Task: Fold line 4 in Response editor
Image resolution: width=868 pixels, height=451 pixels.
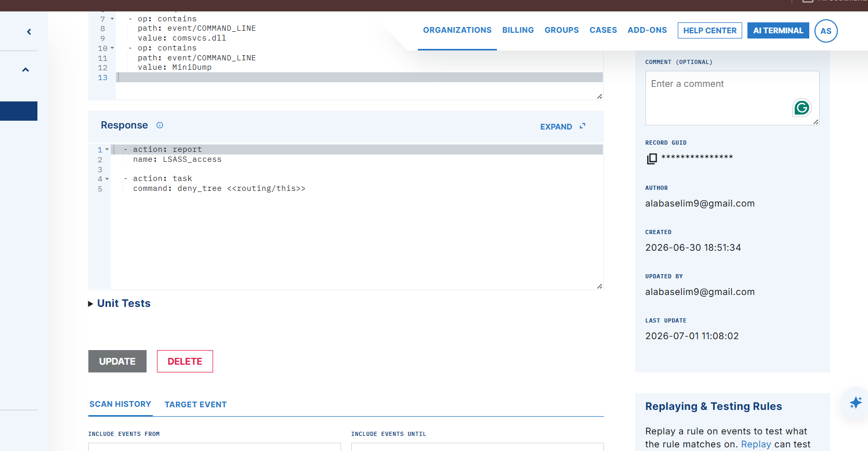Action: click(x=107, y=179)
